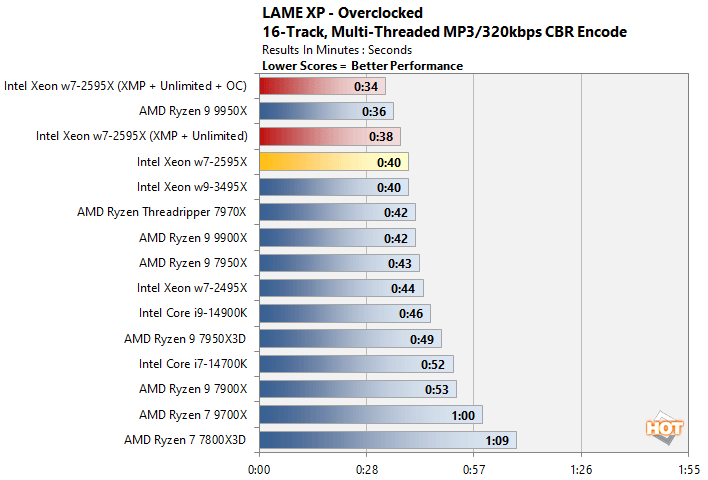708x480 pixels.
Task: Click the 0:28 axis label
Action: point(367,470)
